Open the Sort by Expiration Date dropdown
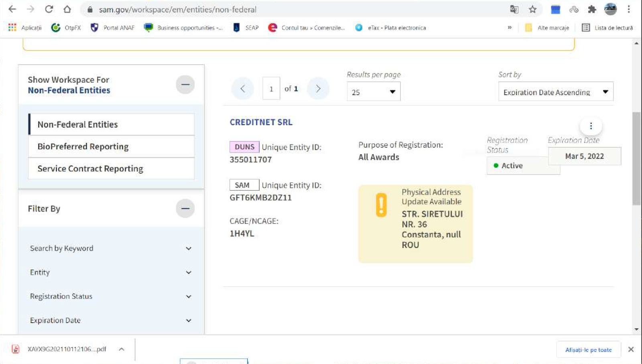 click(556, 92)
